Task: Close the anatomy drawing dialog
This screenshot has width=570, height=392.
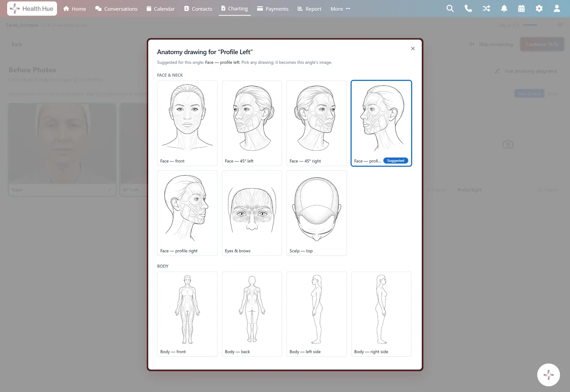Action: pyautogui.click(x=413, y=48)
